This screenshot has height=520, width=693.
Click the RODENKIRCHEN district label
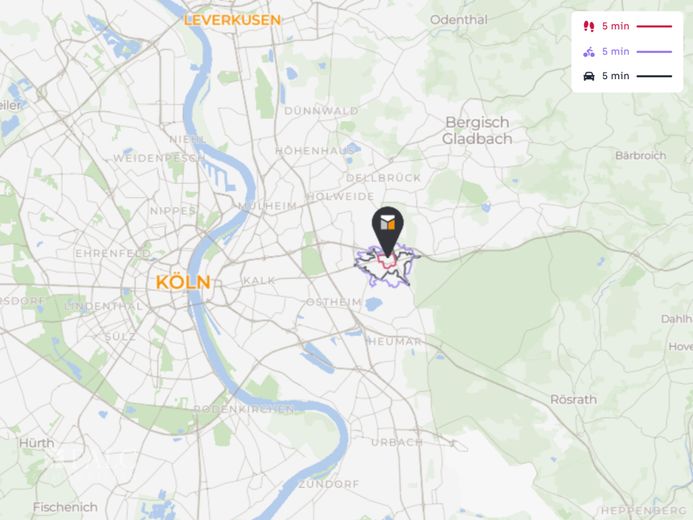[x=244, y=409]
